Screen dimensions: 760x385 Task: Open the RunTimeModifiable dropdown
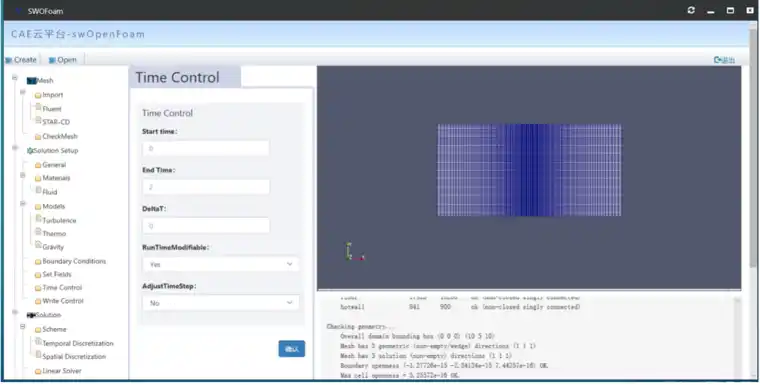[x=221, y=264]
